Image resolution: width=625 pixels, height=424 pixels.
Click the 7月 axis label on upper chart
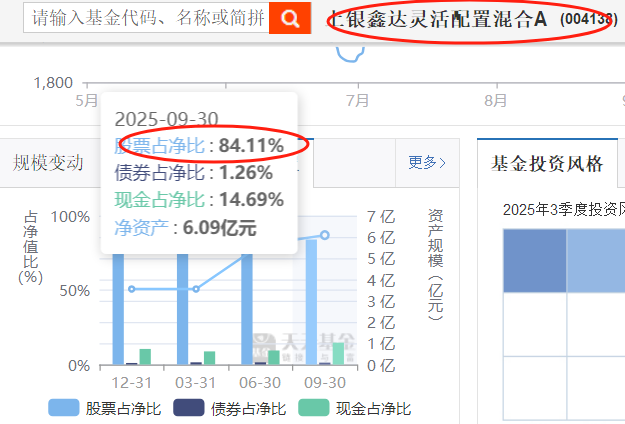coord(358,100)
